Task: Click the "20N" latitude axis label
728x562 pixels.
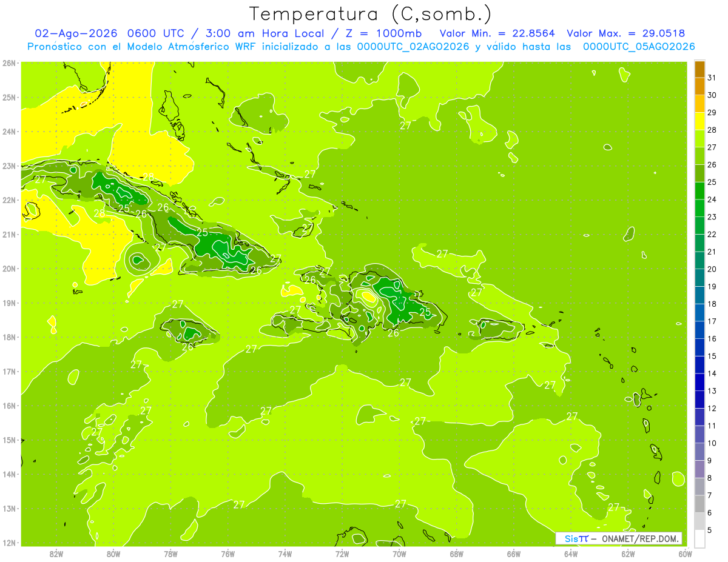Action: tap(9, 269)
